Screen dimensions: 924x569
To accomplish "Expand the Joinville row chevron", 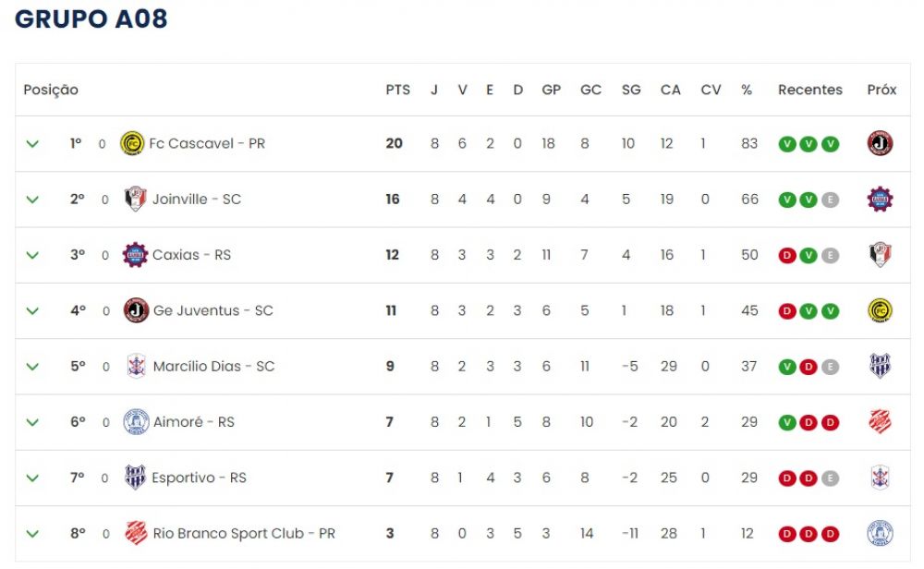I will click(32, 200).
